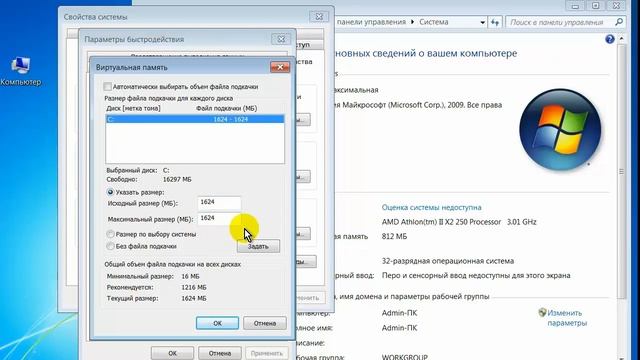Click the shield icon next to Изменить параметры
Viewport: 640px width, 360px height.
(x=542, y=313)
